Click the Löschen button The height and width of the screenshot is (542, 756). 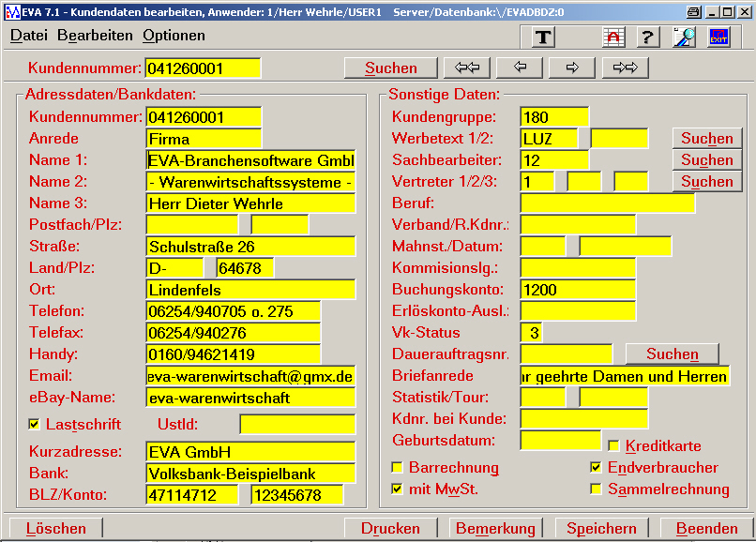(56, 529)
